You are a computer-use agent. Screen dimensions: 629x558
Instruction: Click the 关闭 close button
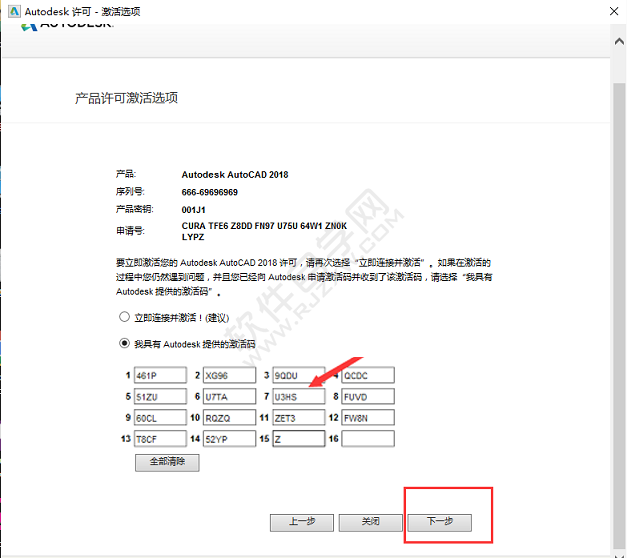371,523
